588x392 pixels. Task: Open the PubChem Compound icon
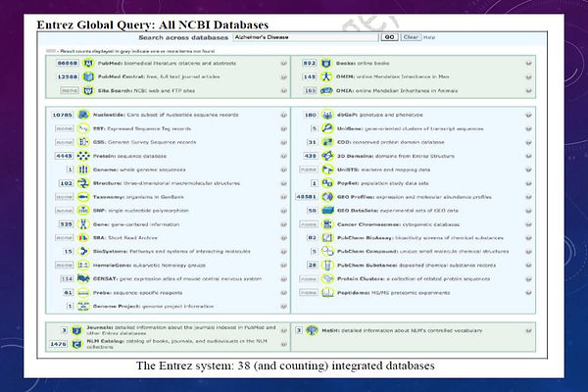[327, 251]
